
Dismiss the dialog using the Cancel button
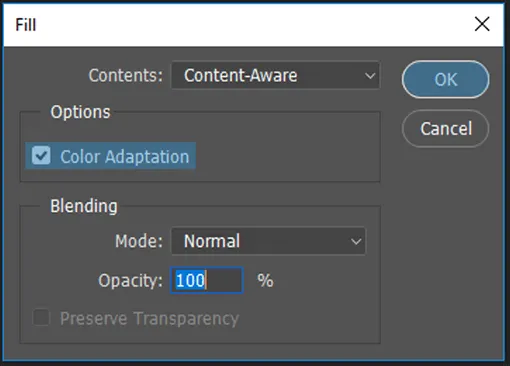(446, 128)
